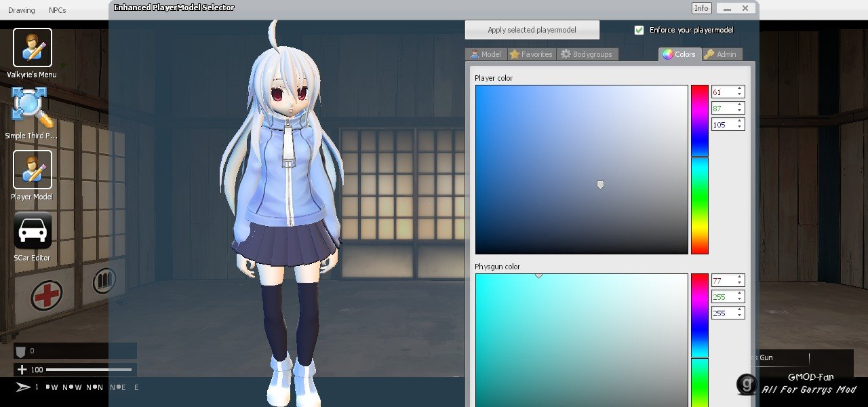Viewport: 868px width, 407px height.
Task: Click the Player color lower rainbow bar
Action: tap(700, 206)
